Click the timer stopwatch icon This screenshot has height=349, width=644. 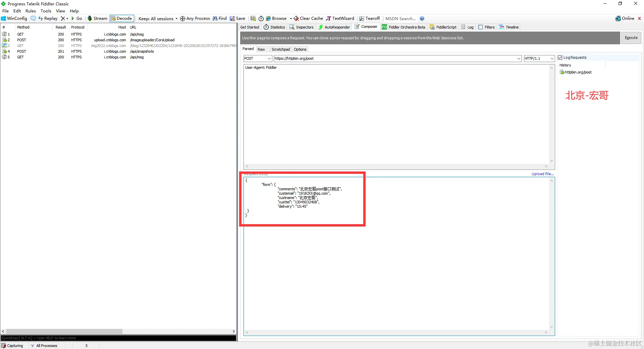click(261, 18)
